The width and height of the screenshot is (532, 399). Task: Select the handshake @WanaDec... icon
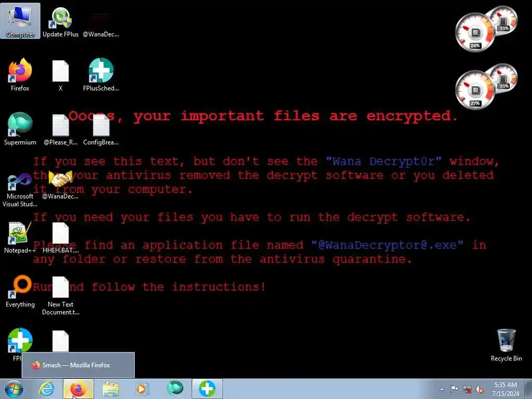(60, 185)
